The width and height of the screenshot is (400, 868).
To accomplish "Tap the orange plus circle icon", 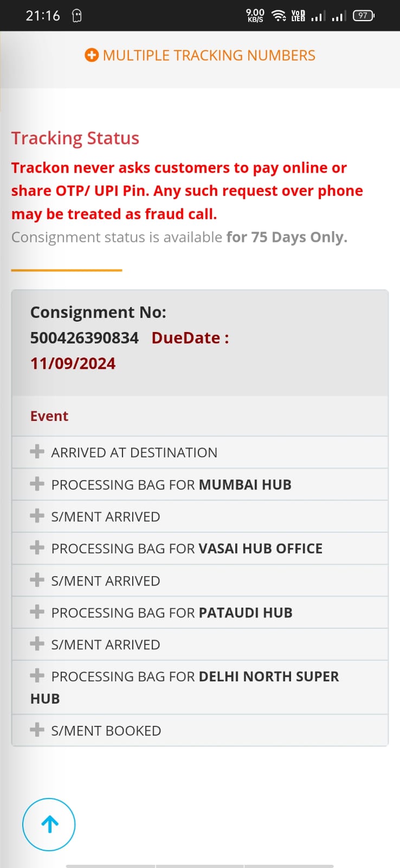I will 92,55.
